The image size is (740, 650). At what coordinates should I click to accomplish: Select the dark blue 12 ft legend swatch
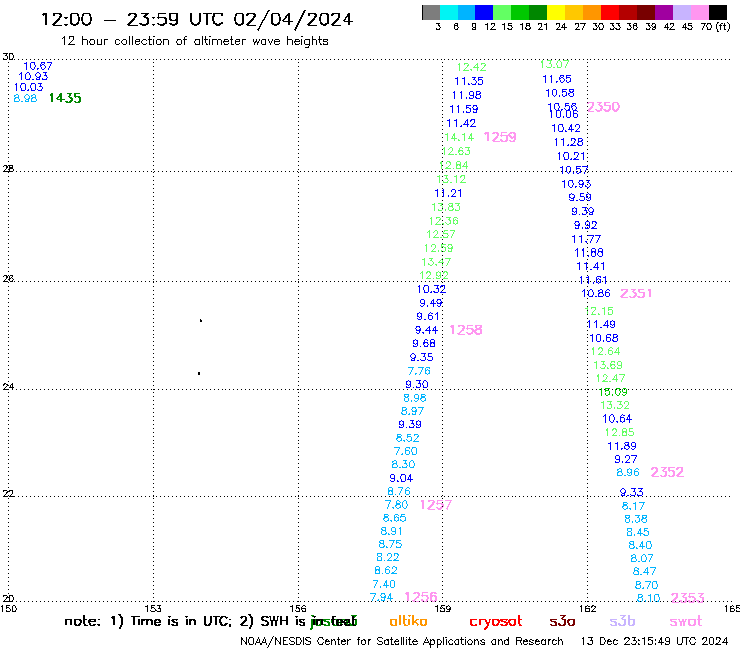pos(484,12)
